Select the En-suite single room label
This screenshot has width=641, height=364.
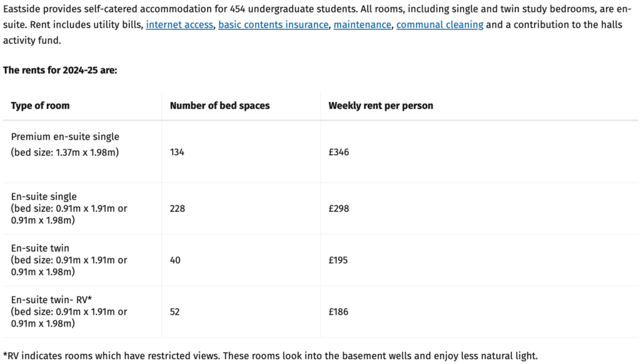[x=44, y=197]
